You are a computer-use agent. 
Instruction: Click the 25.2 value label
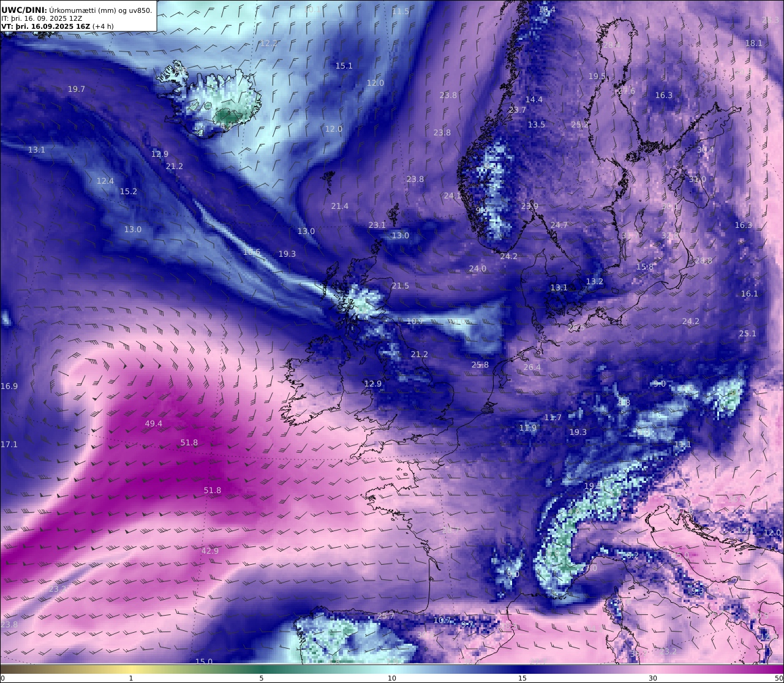click(x=579, y=124)
